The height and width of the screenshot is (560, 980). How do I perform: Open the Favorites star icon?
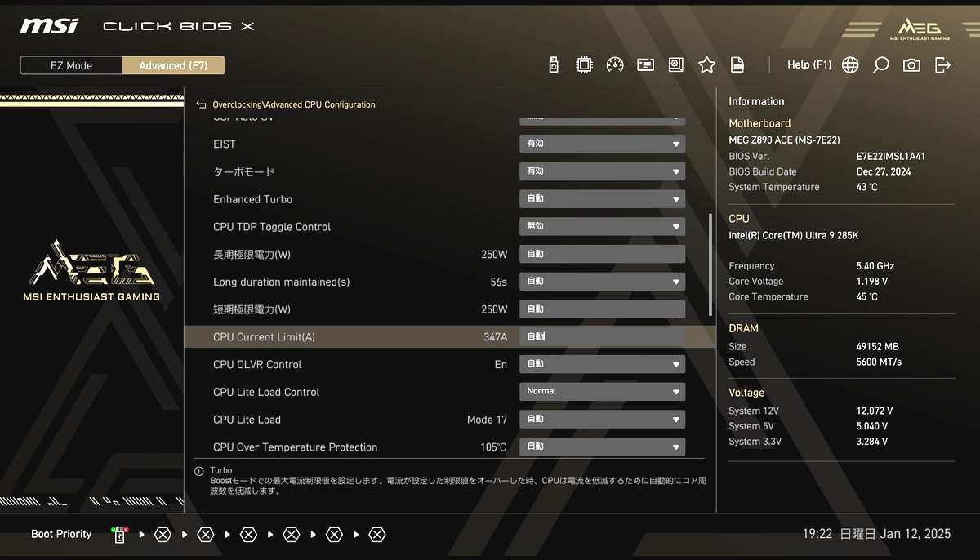[706, 65]
